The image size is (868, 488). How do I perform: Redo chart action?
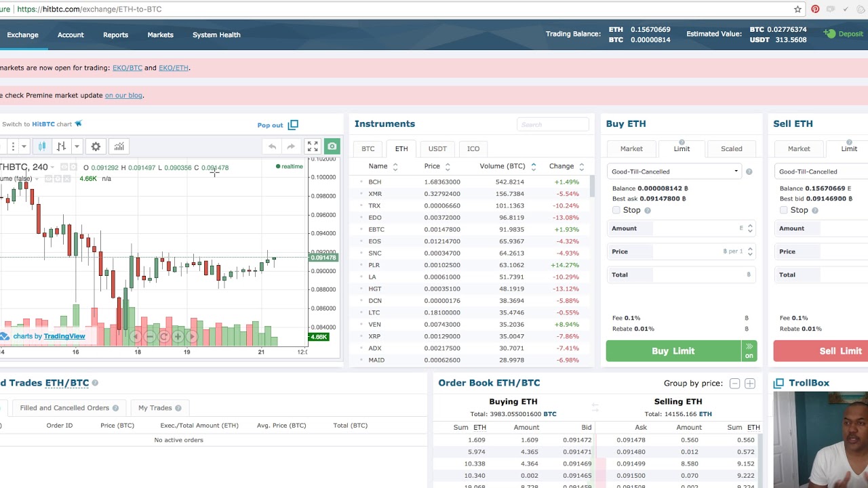(291, 146)
